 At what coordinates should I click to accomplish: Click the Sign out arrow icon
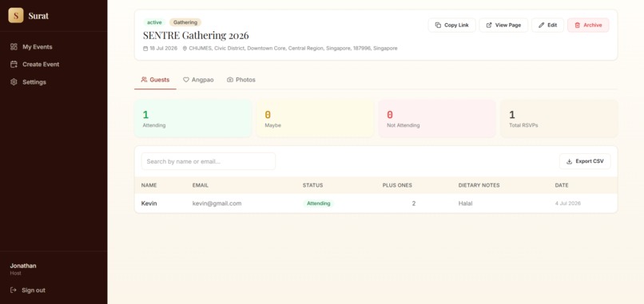tap(14, 290)
